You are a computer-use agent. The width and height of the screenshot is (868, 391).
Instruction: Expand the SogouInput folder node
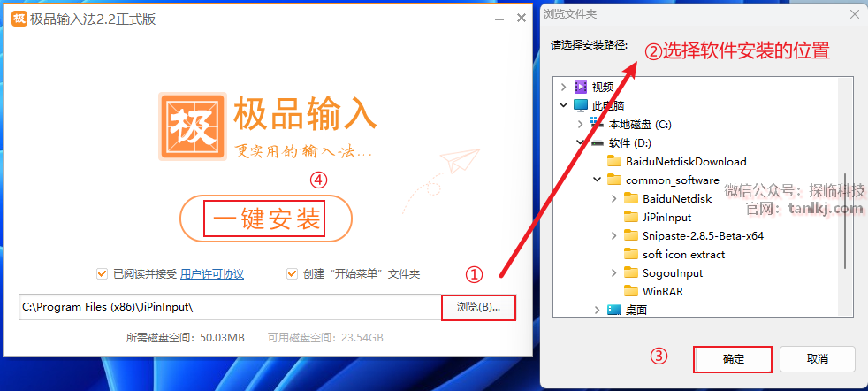pos(613,272)
